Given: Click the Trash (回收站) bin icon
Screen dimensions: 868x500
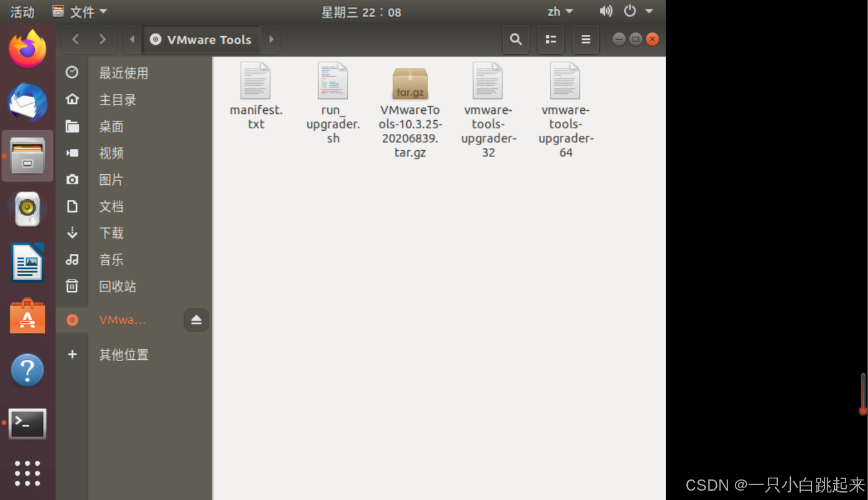Looking at the screenshot, I should (x=72, y=286).
